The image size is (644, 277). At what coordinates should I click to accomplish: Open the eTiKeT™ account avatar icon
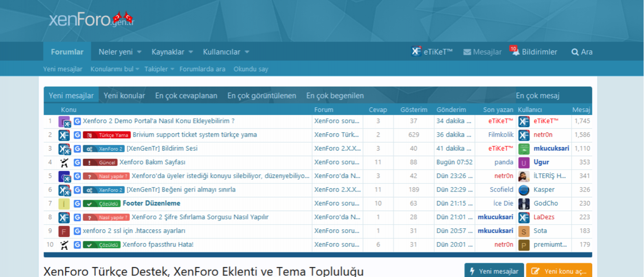(416, 51)
